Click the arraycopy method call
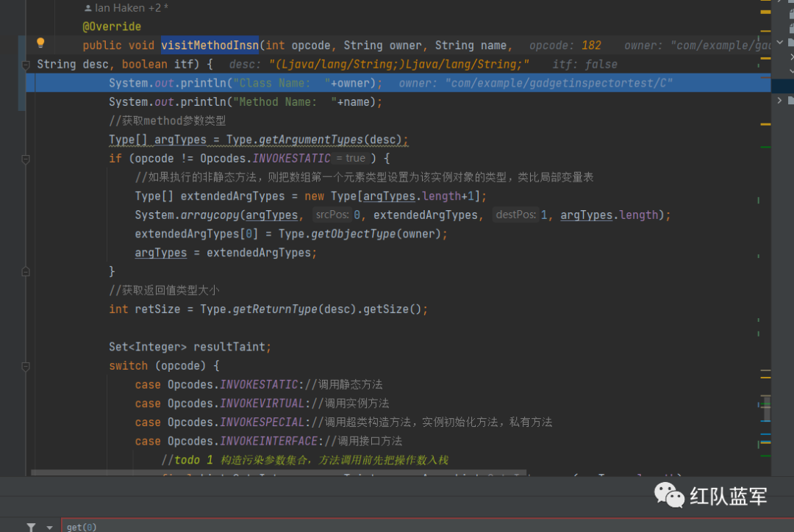This screenshot has width=794, height=532. point(210,215)
